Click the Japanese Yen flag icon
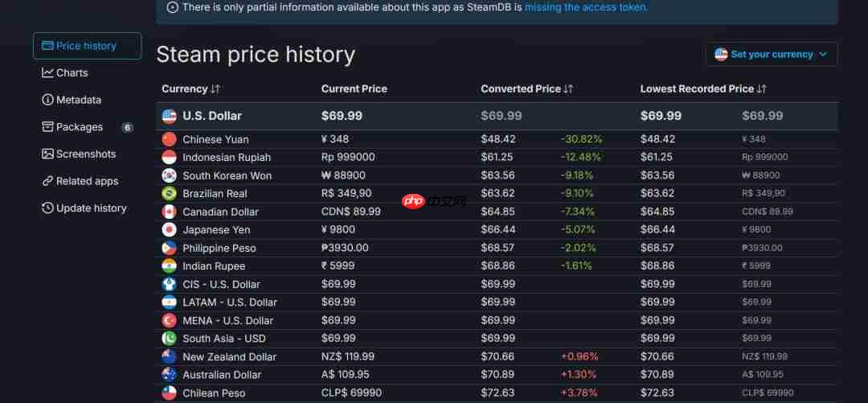The height and width of the screenshot is (403, 868). (x=169, y=230)
